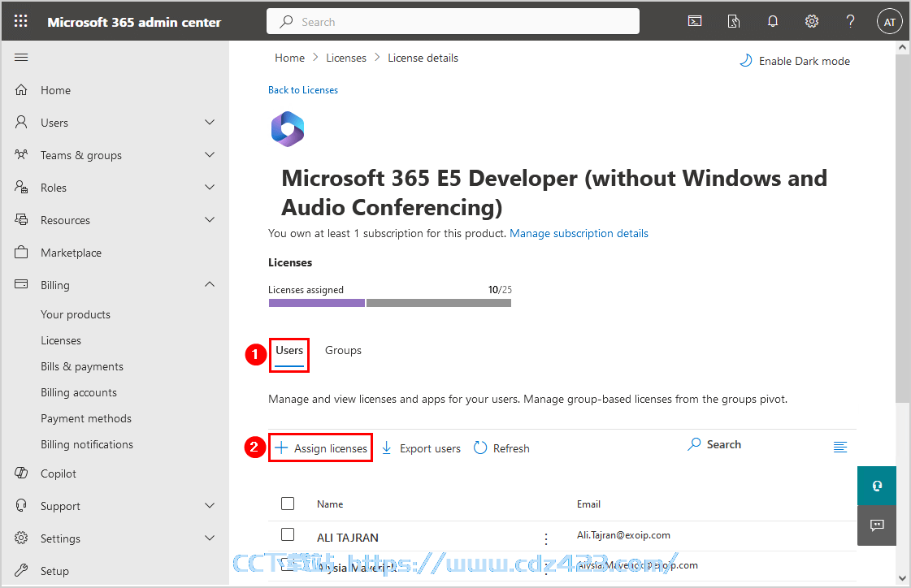Expand the Users sidebar section

click(x=210, y=123)
